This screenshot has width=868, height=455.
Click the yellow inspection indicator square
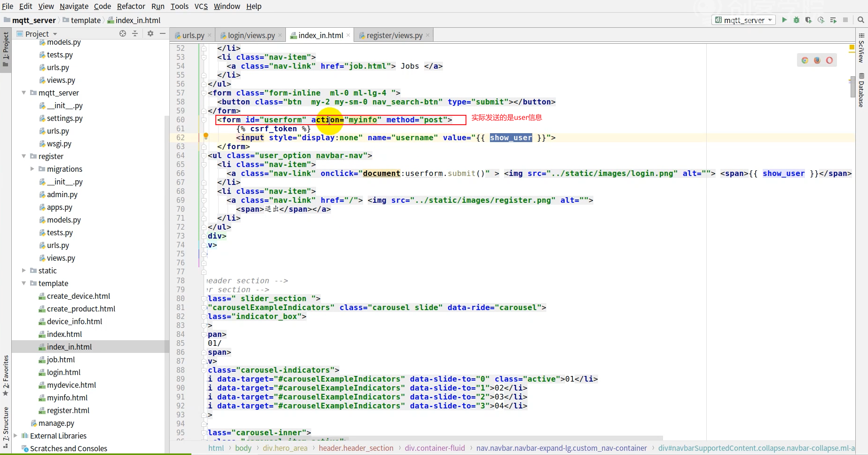click(852, 48)
